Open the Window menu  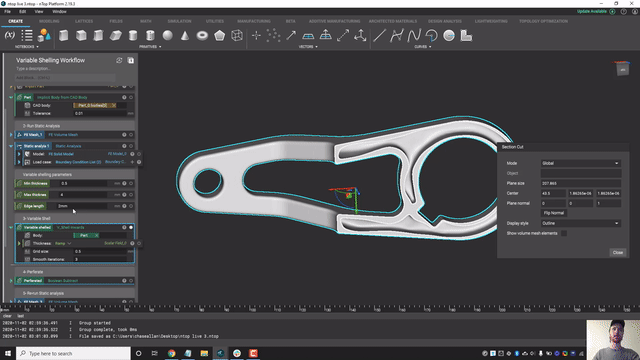point(59,12)
